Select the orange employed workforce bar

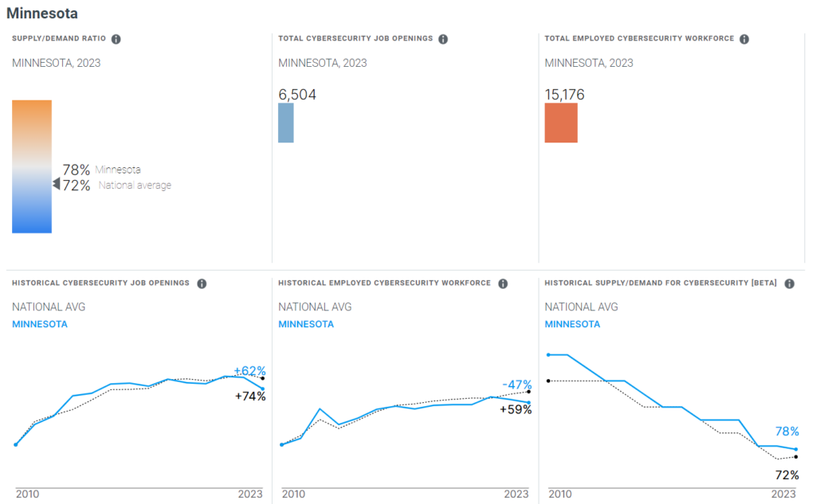(x=561, y=123)
